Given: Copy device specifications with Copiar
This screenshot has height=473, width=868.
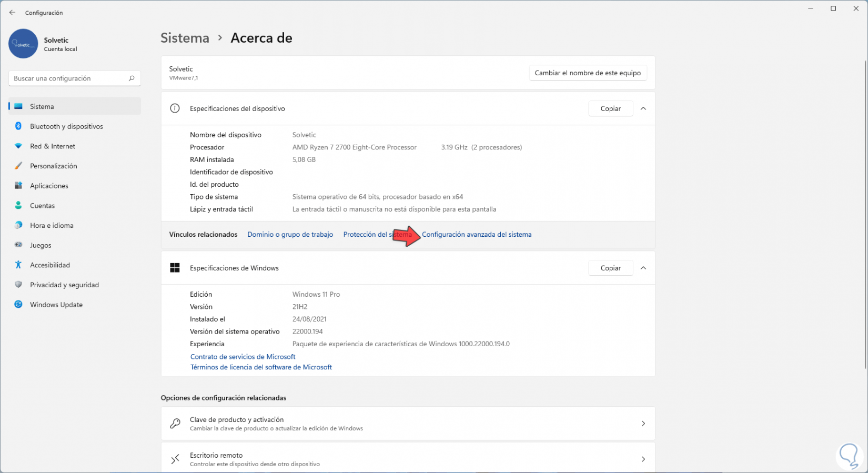Looking at the screenshot, I should coord(610,108).
